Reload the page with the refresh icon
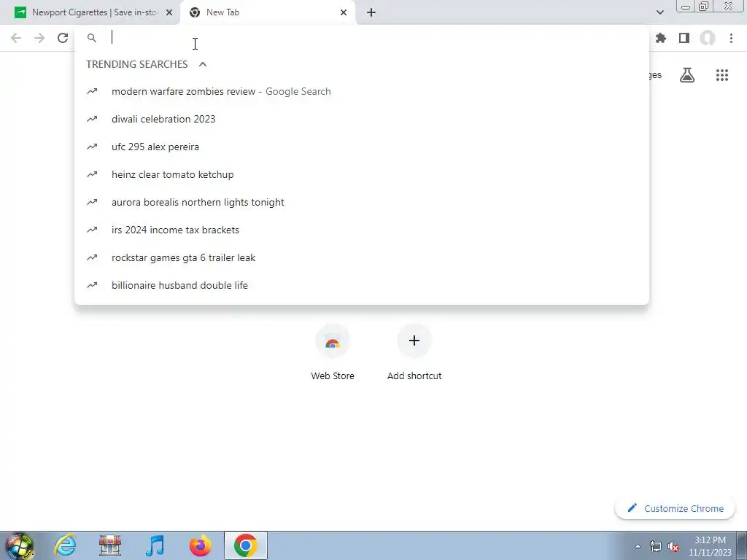Viewport: 747px width, 560px height. tap(63, 38)
